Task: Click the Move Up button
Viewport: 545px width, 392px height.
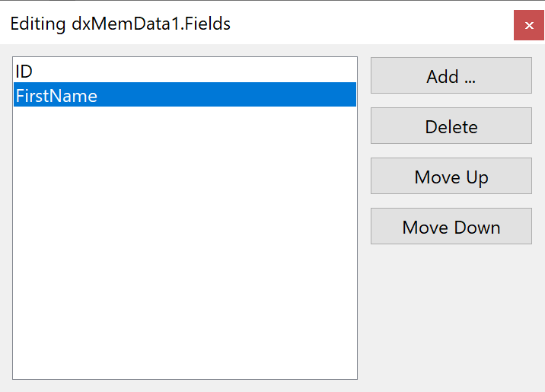Action: point(451,177)
